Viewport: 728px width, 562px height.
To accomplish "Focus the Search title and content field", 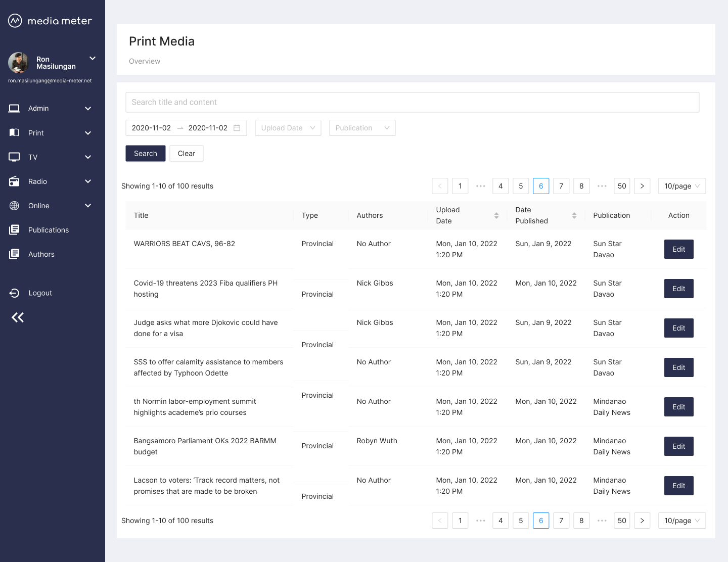I will [x=412, y=102].
